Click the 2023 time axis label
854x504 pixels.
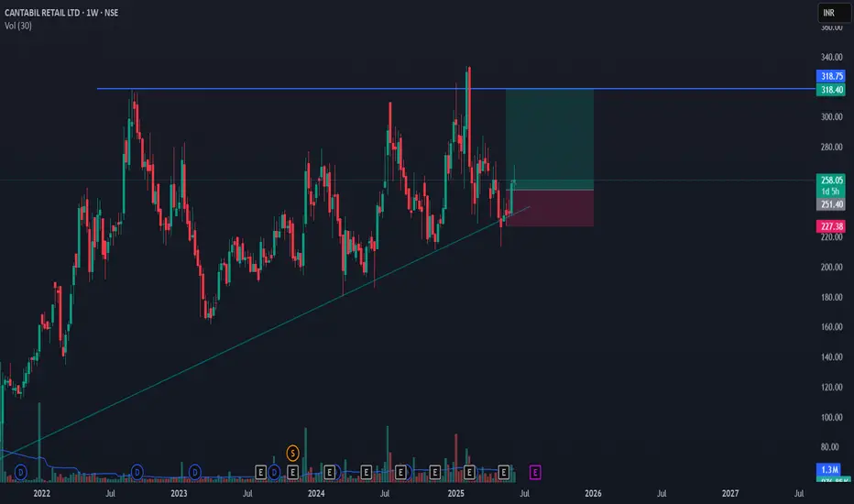pyautogui.click(x=179, y=493)
